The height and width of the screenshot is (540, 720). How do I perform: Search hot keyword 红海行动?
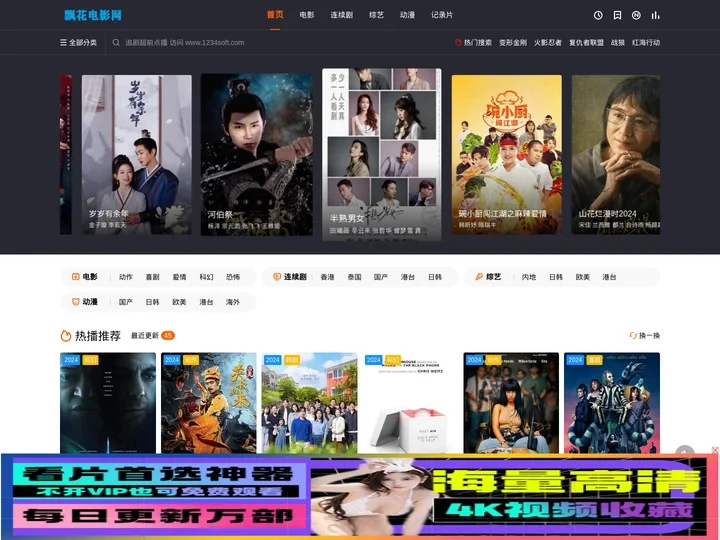click(x=646, y=42)
